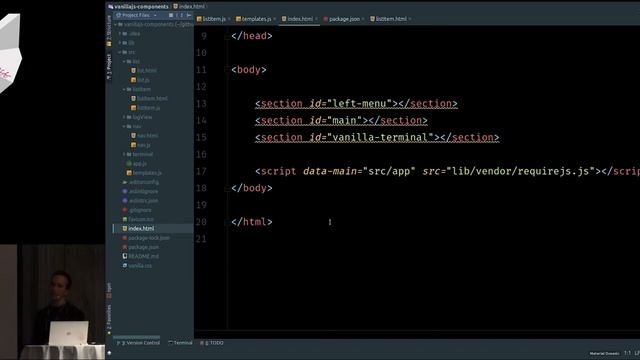Click line number 16 in the gutter
The height and width of the screenshot is (360, 640).
(201, 154)
